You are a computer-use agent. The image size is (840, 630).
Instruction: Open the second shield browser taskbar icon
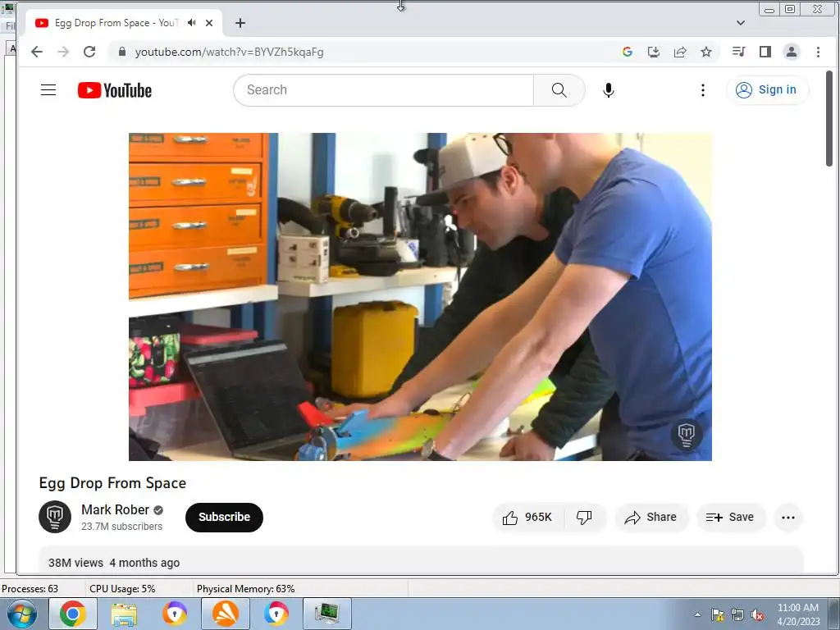[276, 614]
